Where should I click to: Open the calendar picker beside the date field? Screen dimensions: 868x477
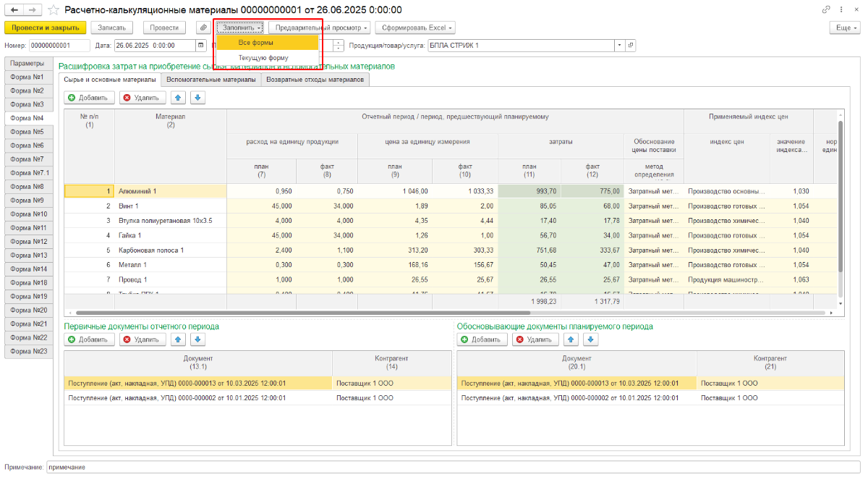[200, 45]
